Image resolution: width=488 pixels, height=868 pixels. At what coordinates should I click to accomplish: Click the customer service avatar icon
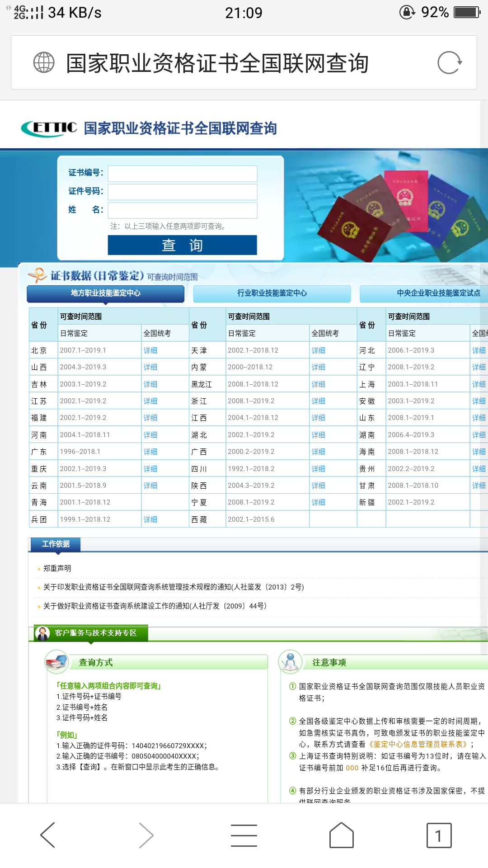tap(42, 633)
